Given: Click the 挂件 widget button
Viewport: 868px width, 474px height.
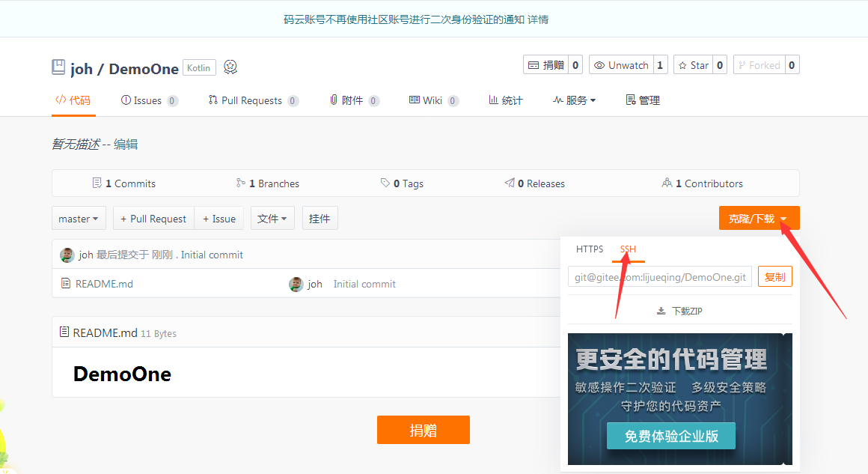Looking at the screenshot, I should pyautogui.click(x=320, y=218).
